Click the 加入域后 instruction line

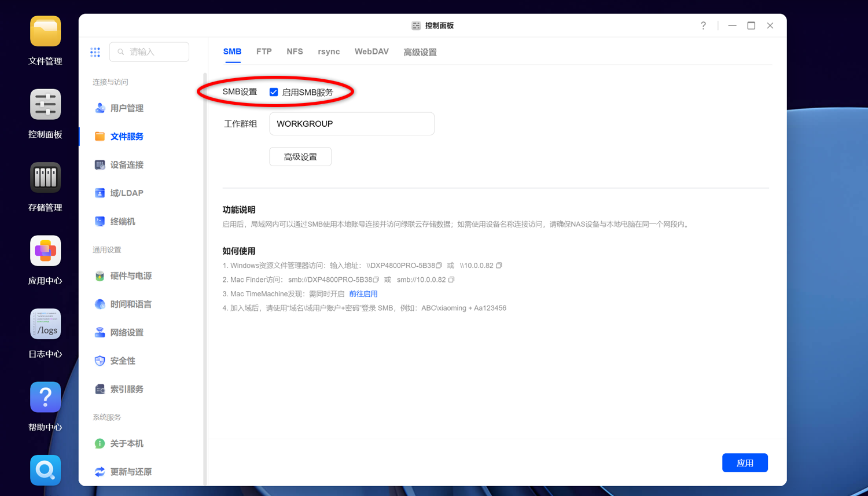pyautogui.click(x=365, y=308)
